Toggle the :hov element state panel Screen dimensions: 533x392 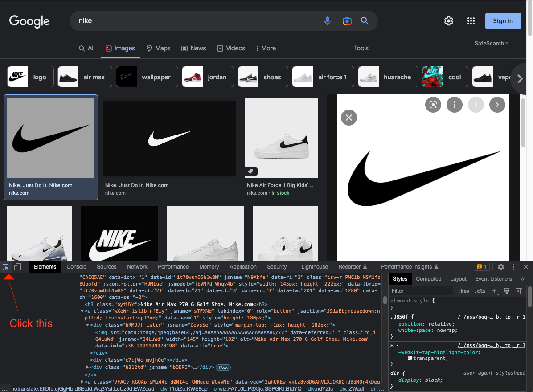click(463, 291)
